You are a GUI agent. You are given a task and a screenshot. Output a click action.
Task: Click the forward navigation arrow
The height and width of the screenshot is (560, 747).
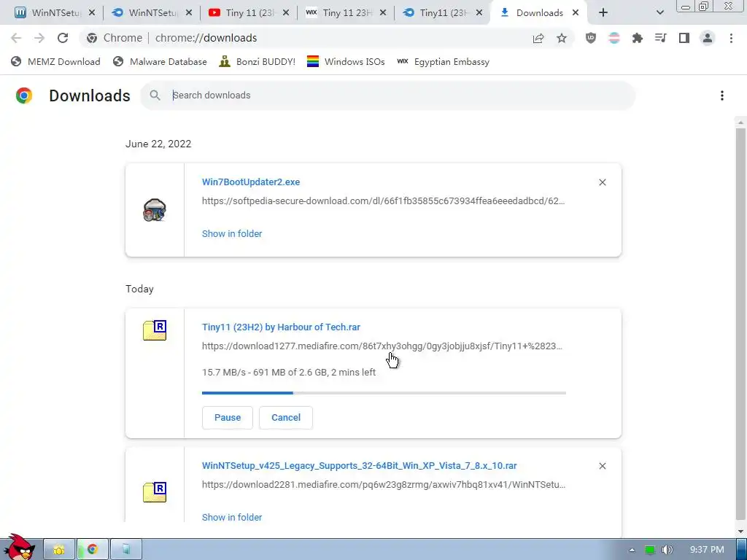[x=39, y=38]
